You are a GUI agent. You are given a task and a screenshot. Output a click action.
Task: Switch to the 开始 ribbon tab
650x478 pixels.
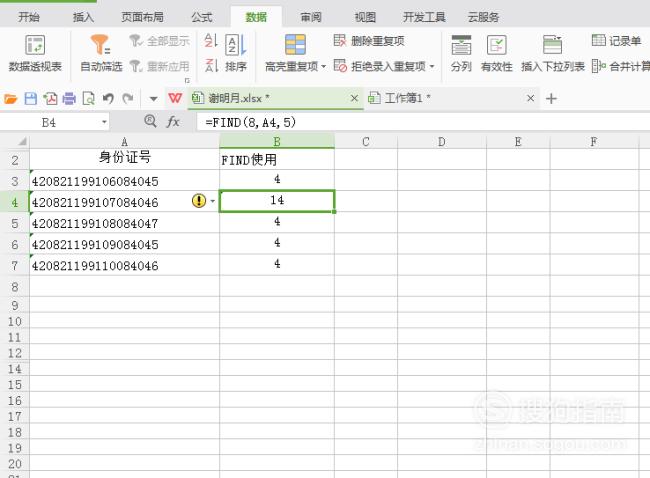29,17
